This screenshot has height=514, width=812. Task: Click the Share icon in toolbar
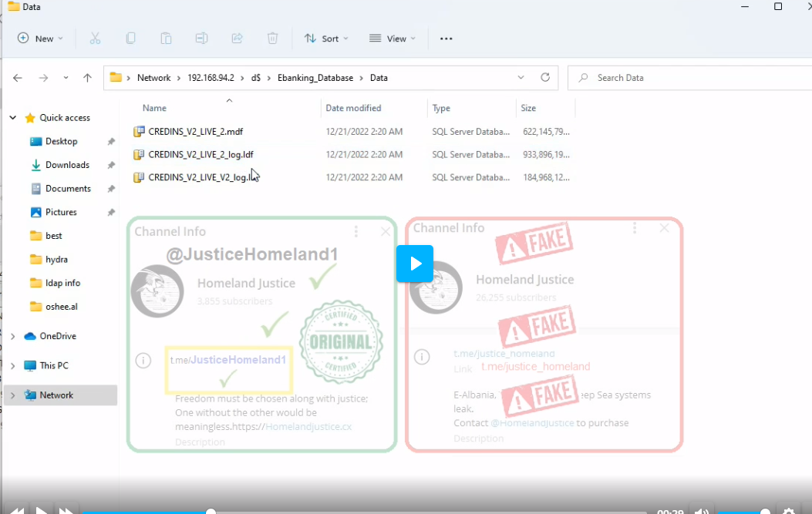coord(237,39)
